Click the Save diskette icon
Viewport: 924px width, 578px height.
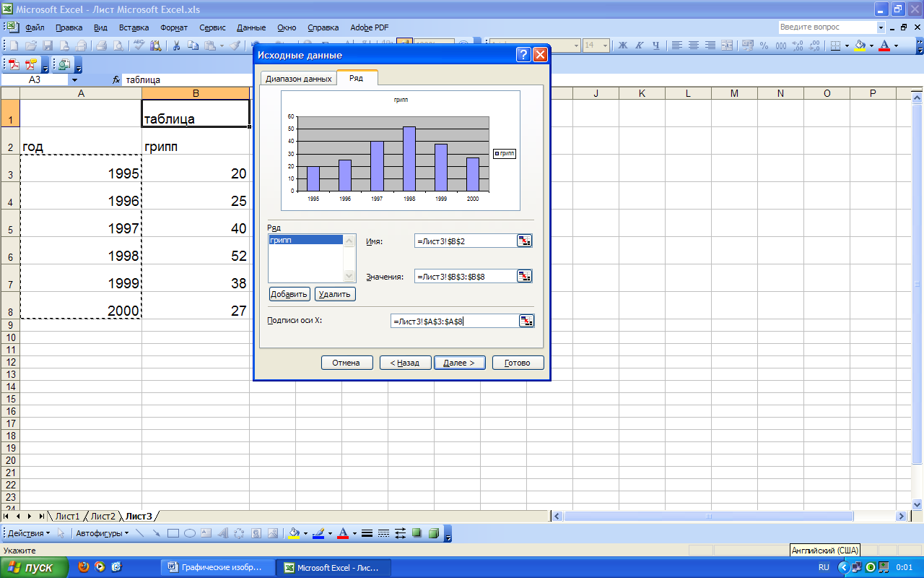click(x=48, y=46)
